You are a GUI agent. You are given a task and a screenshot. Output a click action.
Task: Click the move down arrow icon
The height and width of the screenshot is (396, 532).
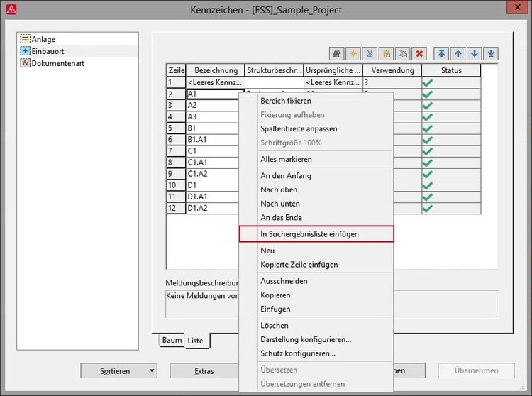click(475, 53)
